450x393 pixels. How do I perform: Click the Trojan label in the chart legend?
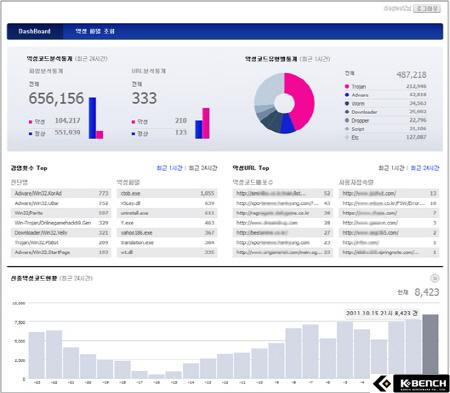(359, 87)
